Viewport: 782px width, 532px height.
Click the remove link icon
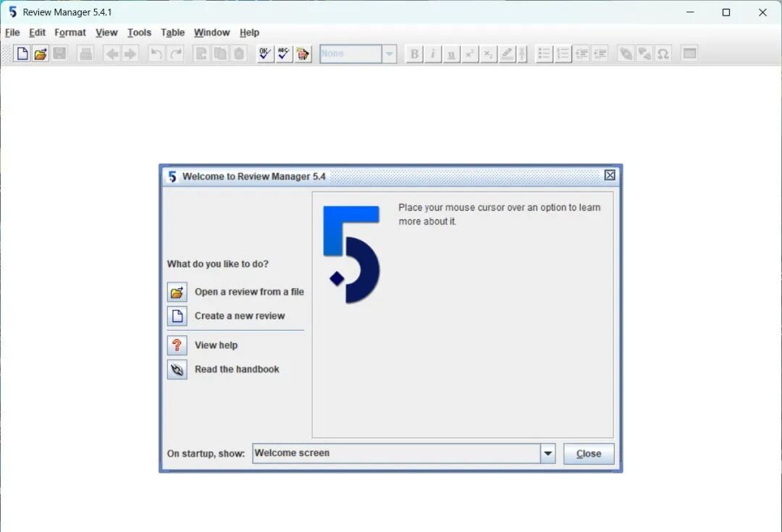point(644,54)
